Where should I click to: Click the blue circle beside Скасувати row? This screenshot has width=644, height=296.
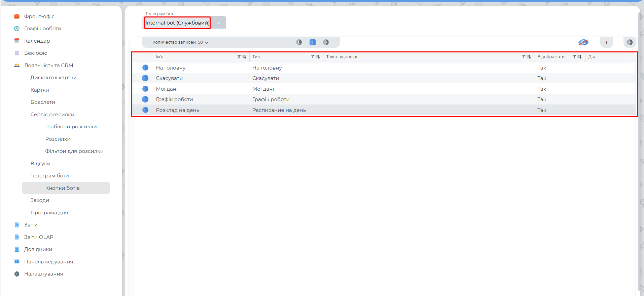tap(145, 78)
